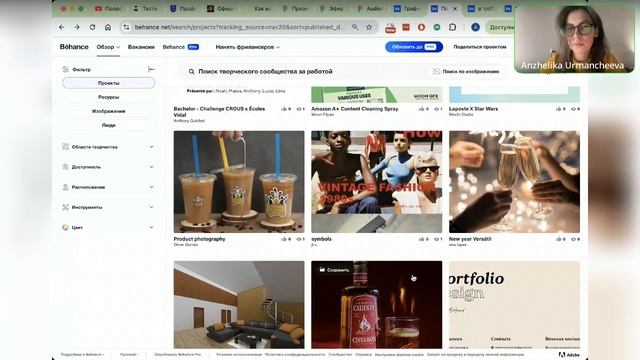Like the Product photography project
640x360 pixels.
(284, 239)
